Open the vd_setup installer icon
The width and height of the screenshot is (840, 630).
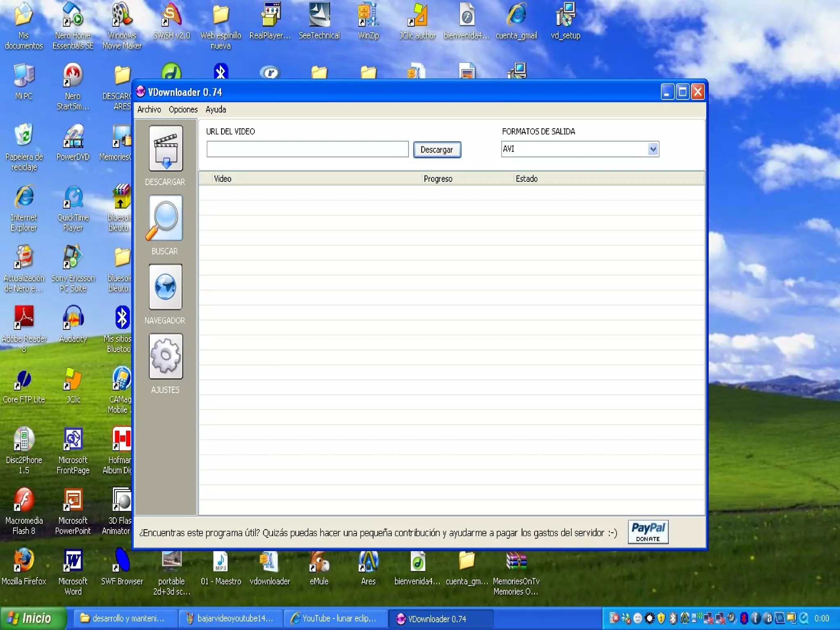click(x=565, y=16)
